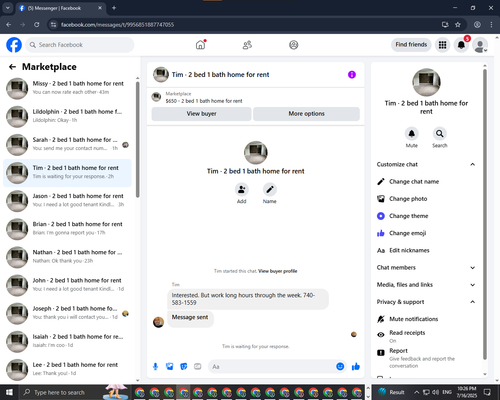Viewport: 500px width, 400px height.
Task: Click the chat details panel scrollbar
Action: (x=485, y=213)
